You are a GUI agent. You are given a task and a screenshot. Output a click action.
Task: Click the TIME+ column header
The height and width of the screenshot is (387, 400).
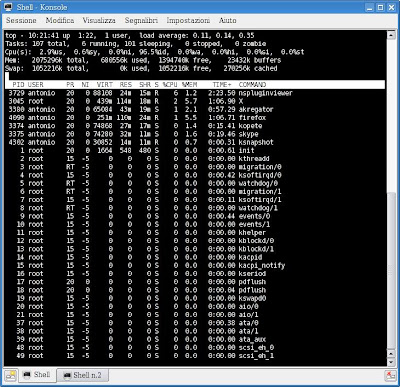[222, 85]
